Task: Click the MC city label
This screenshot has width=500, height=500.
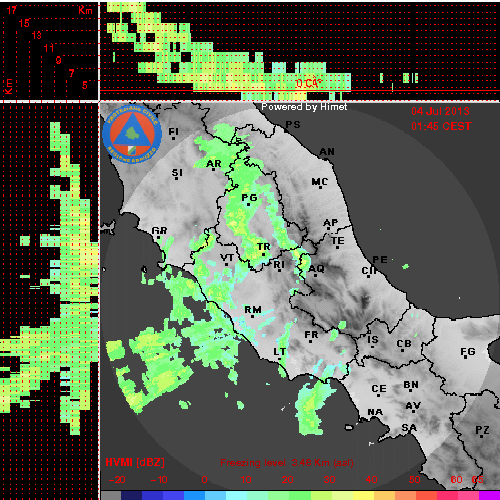Action: [x=320, y=182]
